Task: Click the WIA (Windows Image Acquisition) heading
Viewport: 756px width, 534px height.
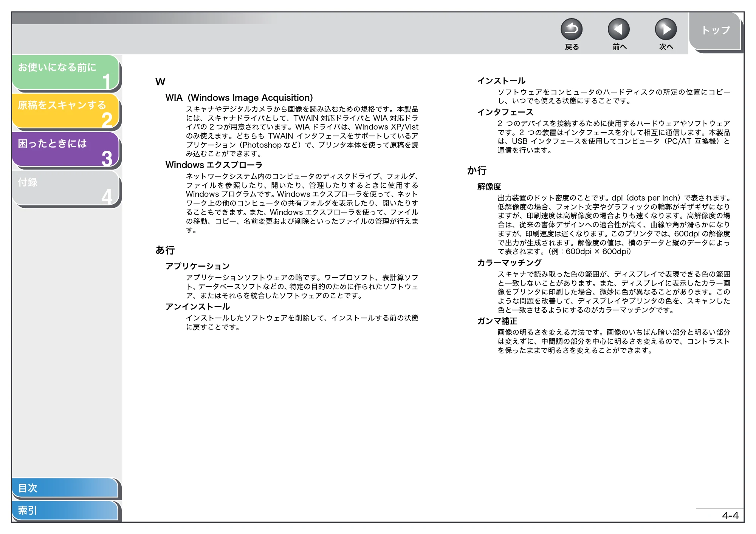Action: pos(239,98)
